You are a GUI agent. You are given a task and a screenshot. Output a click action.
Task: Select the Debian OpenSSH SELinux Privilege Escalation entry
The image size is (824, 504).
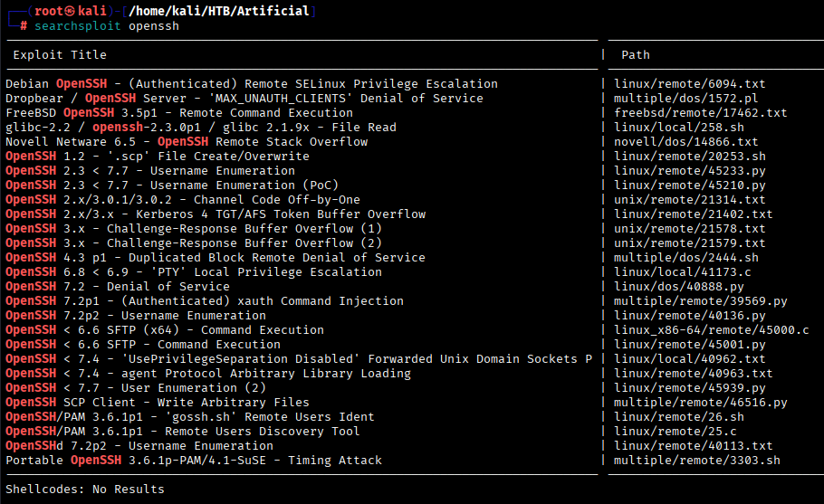click(252, 84)
